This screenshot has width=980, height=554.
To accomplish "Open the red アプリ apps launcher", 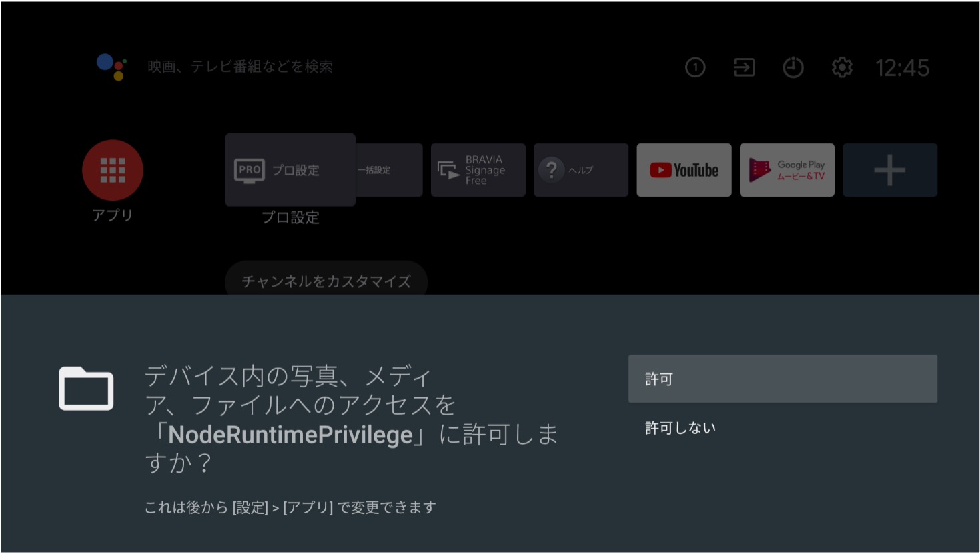I will (112, 170).
